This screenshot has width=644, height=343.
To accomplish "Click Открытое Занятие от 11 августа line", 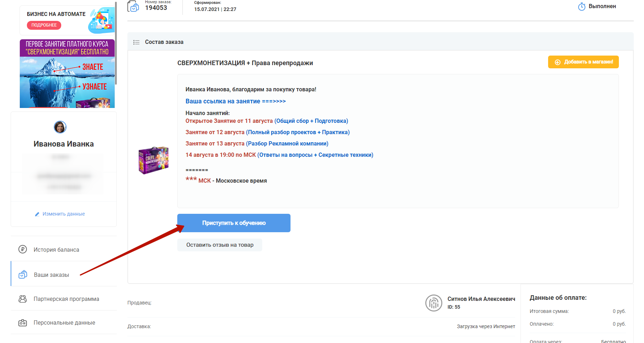I will click(267, 121).
